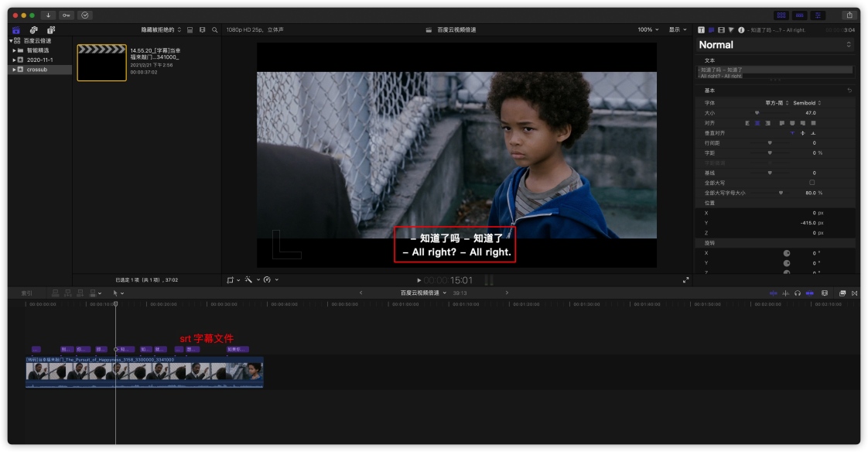
Task: Click the import media arrow icon
Action: click(x=48, y=15)
